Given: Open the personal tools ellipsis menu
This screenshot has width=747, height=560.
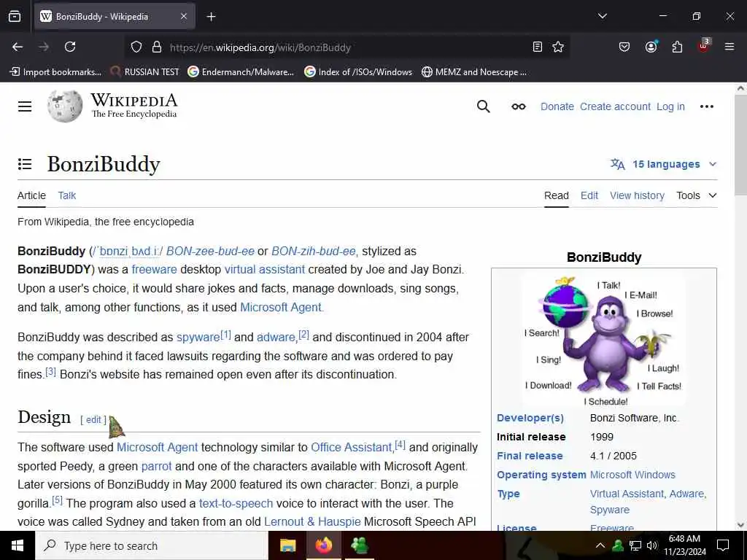Looking at the screenshot, I should click(x=706, y=106).
